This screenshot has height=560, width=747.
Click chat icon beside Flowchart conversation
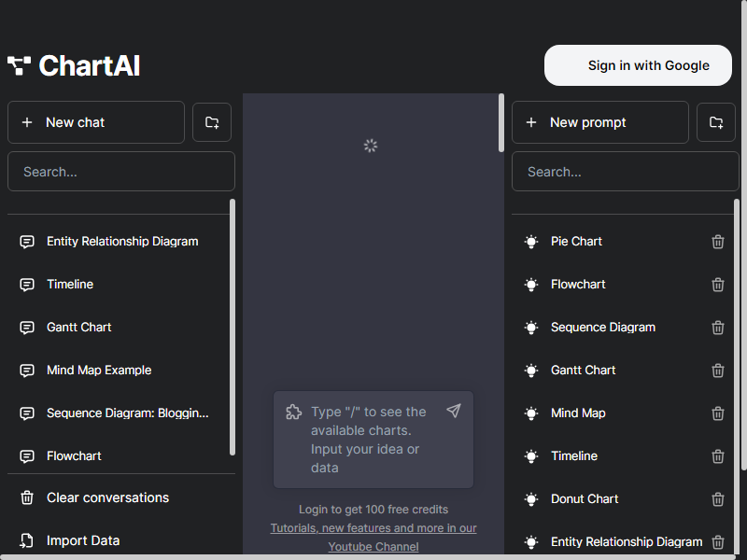tap(27, 456)
